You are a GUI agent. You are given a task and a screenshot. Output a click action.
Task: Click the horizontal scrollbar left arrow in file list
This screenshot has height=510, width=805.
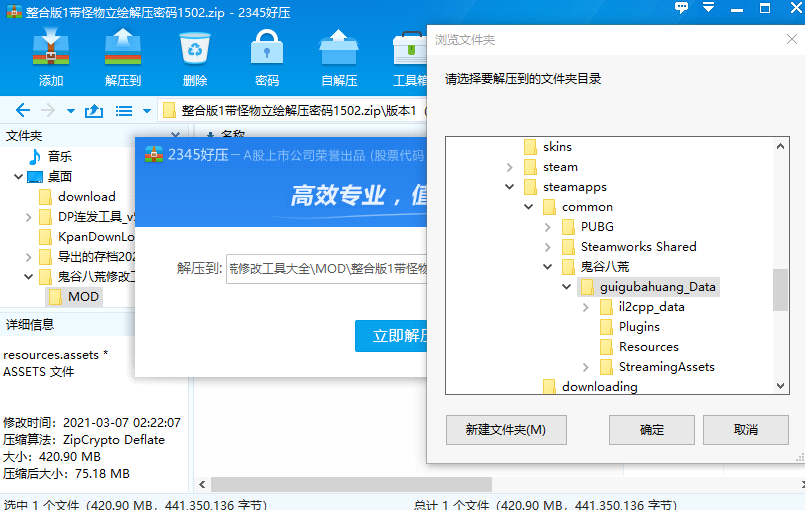[202, 484]
